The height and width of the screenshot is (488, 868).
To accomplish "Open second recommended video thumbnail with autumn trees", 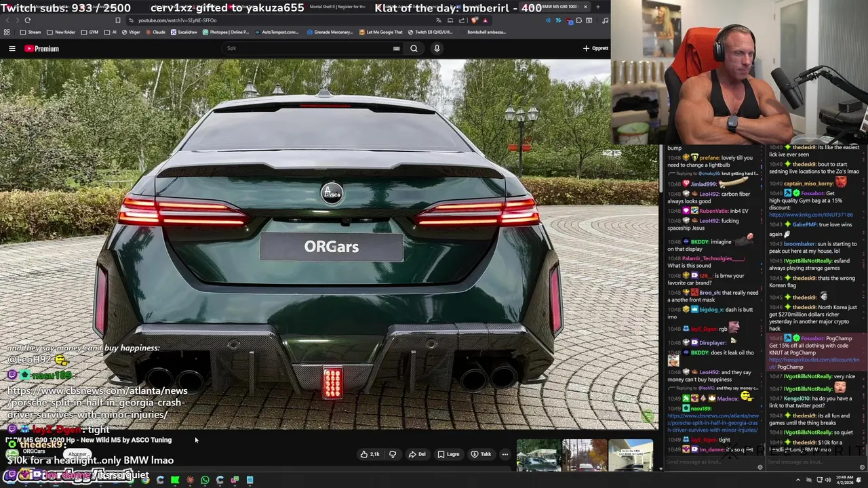I will (x=585, y=455).
